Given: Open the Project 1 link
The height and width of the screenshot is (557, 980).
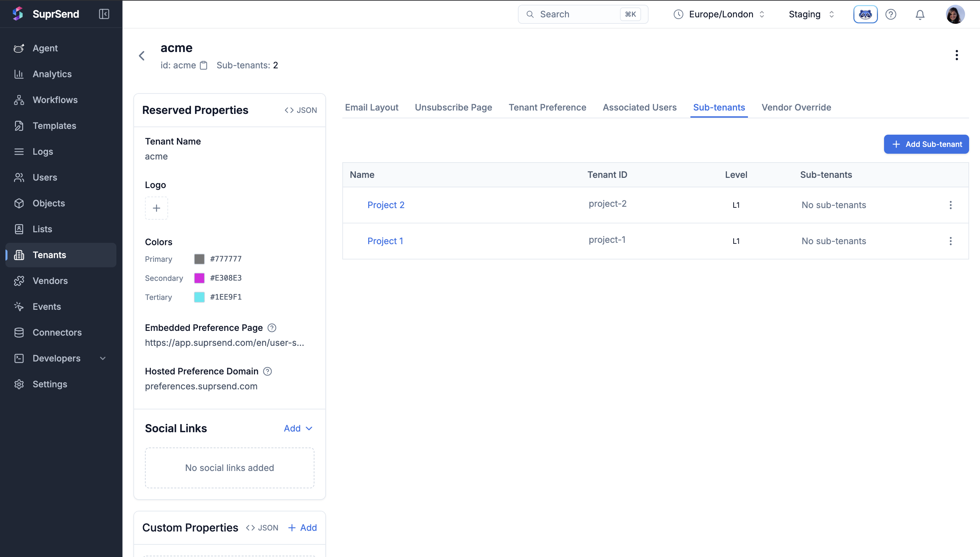Looking at the screenshot, I should click(x=385, y=241).
